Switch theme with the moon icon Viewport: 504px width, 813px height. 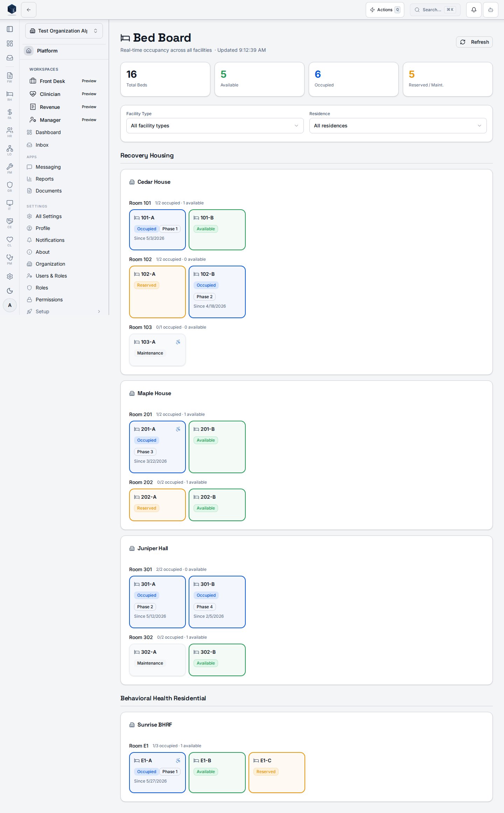(10, 291)
